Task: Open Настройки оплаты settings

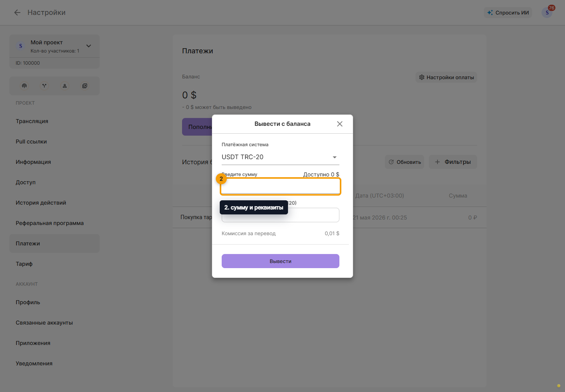Action: pos(446,77)
